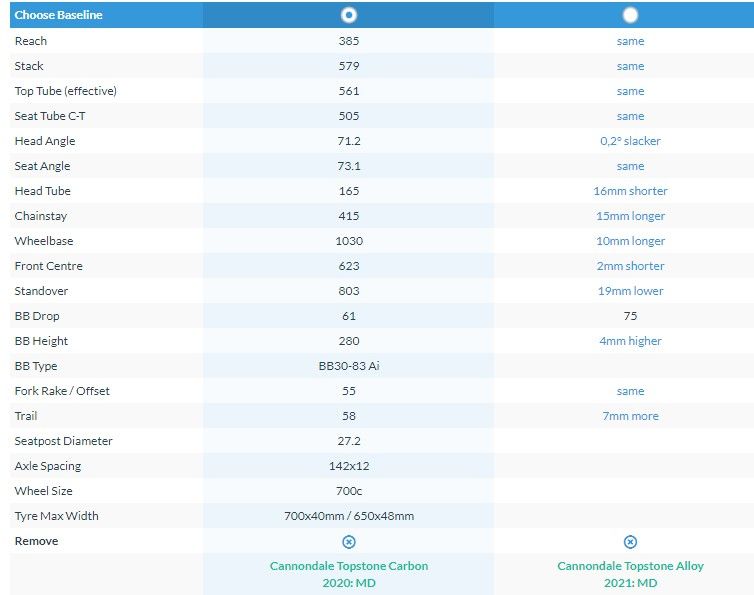This screenshot has height=595, width=754.
Task: Click the Axle Spacing value 142x12
Action: 349,466
